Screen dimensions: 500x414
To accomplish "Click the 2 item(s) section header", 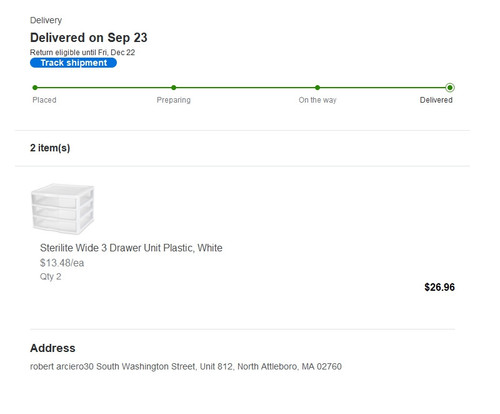I will [50, 148].
